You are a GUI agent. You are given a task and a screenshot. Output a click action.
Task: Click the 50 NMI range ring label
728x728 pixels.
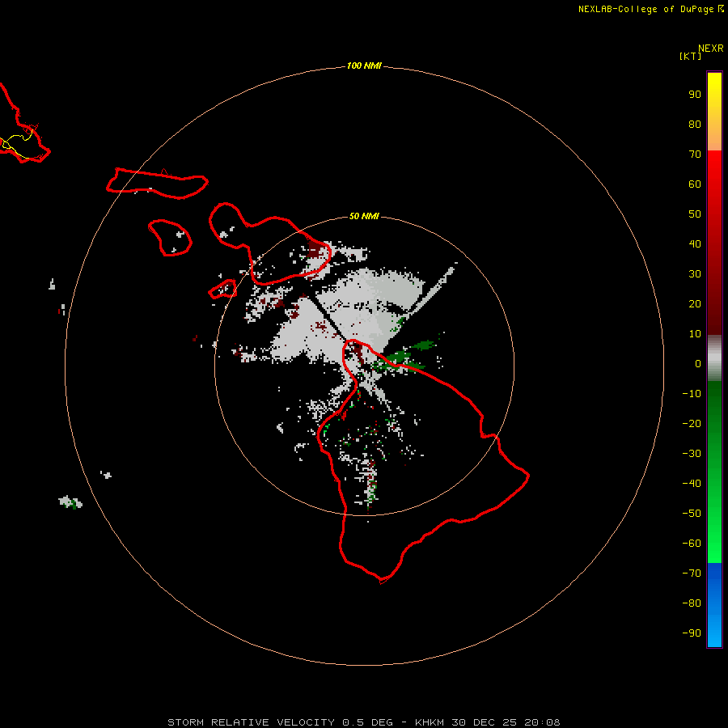coord(364,216)
